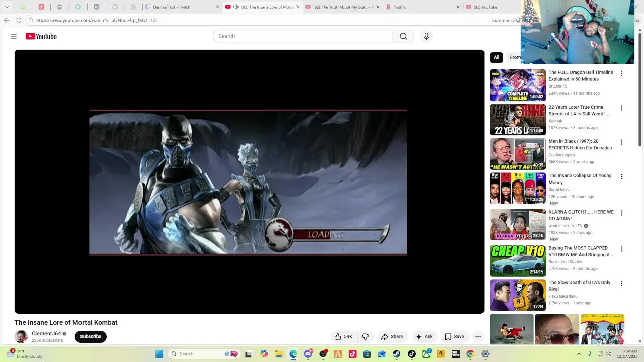Go to the YouTube home logo
Screen dimensions: 644x362
[x=41, y=36]
